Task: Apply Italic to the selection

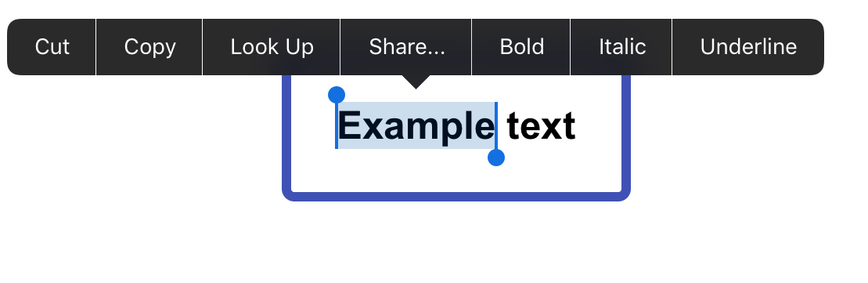Action: point(621,47)
